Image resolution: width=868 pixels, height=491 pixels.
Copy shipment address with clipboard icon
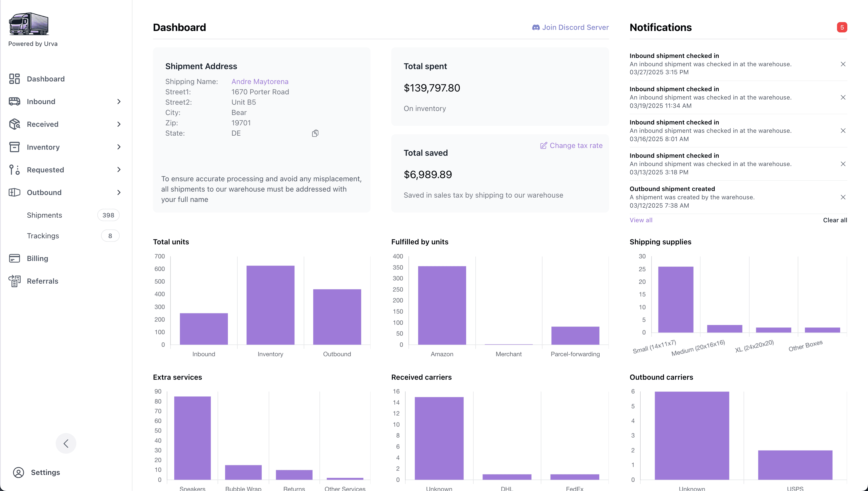[315, 134]
